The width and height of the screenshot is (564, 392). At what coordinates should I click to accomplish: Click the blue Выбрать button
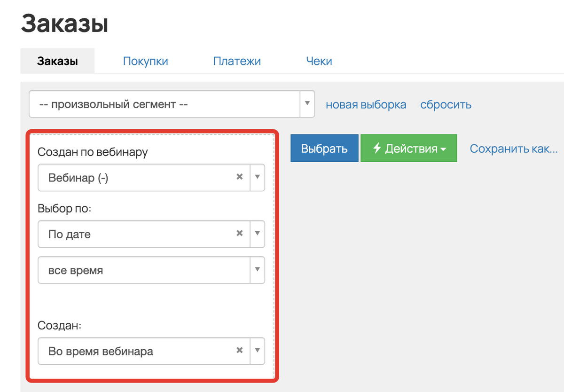(x=324, y=148)
